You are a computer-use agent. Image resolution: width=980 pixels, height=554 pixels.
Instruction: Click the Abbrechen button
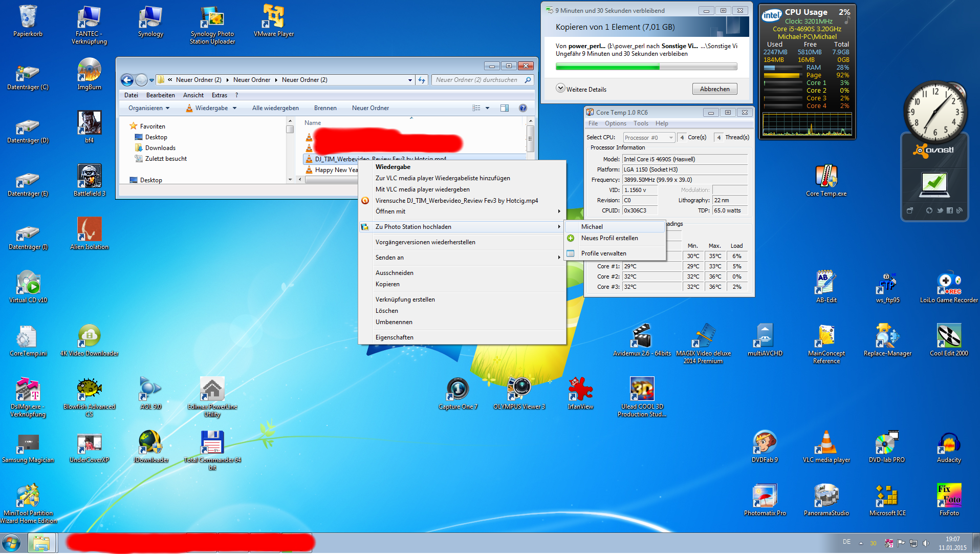pos(714,89)
